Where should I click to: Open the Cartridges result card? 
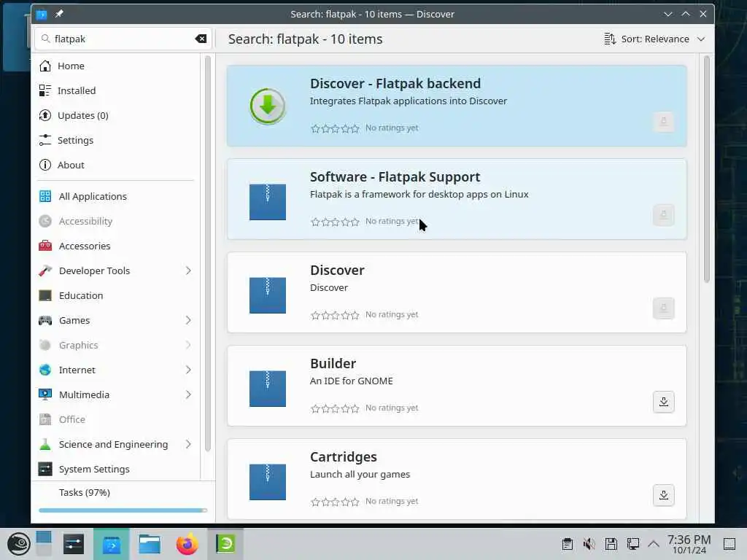[x=457, y=479]
